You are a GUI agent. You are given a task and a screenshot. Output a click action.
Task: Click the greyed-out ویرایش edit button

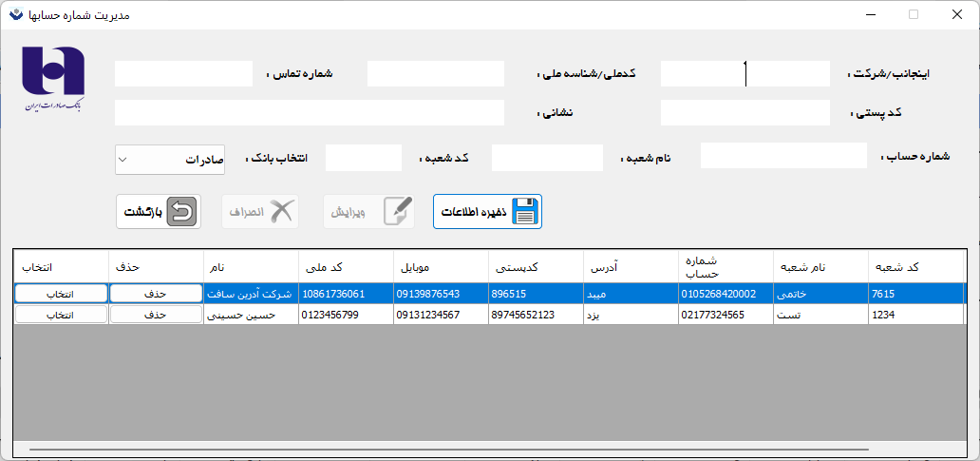pos(368,211)
